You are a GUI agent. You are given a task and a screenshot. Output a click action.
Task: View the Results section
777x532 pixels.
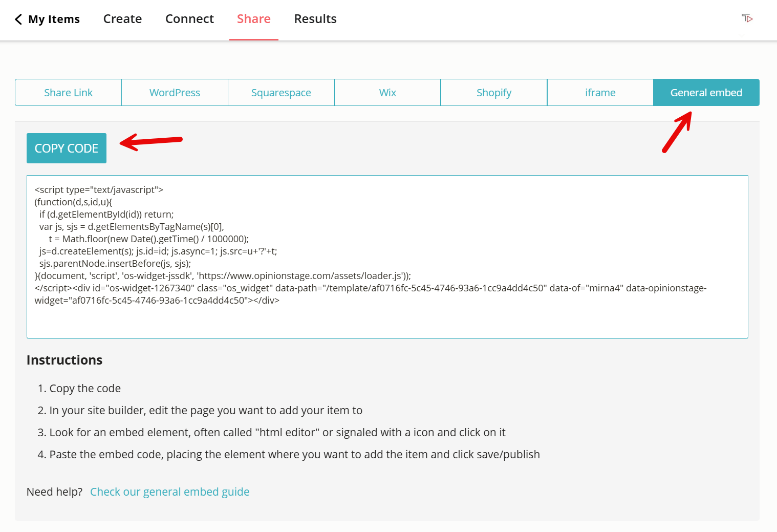[315, 19]
